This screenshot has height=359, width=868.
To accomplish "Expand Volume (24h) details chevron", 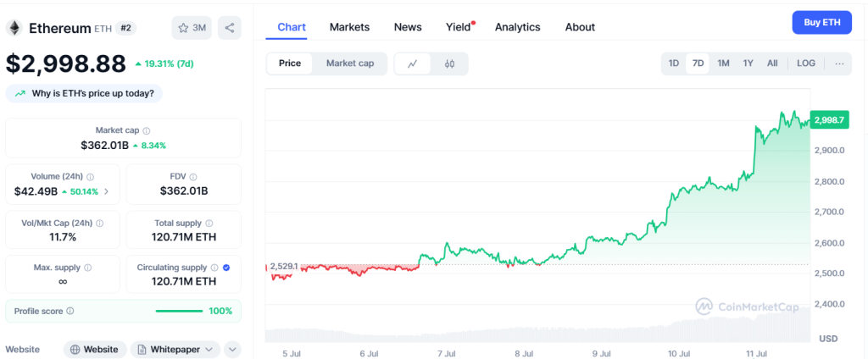I will point(106,191).
